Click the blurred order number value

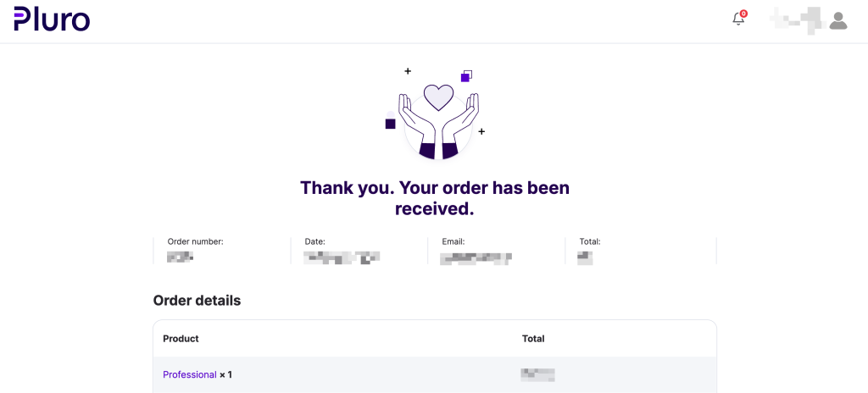(180, 257)
